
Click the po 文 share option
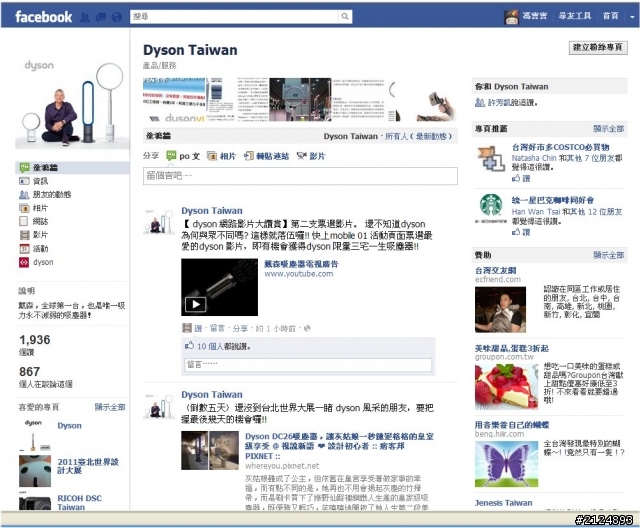point(183,156)
